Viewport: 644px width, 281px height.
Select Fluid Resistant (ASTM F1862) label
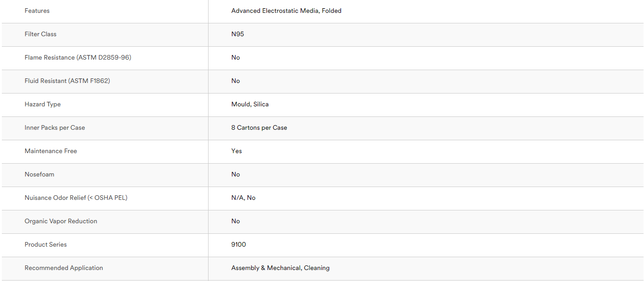pyautogui.click(x=67, y=81)
